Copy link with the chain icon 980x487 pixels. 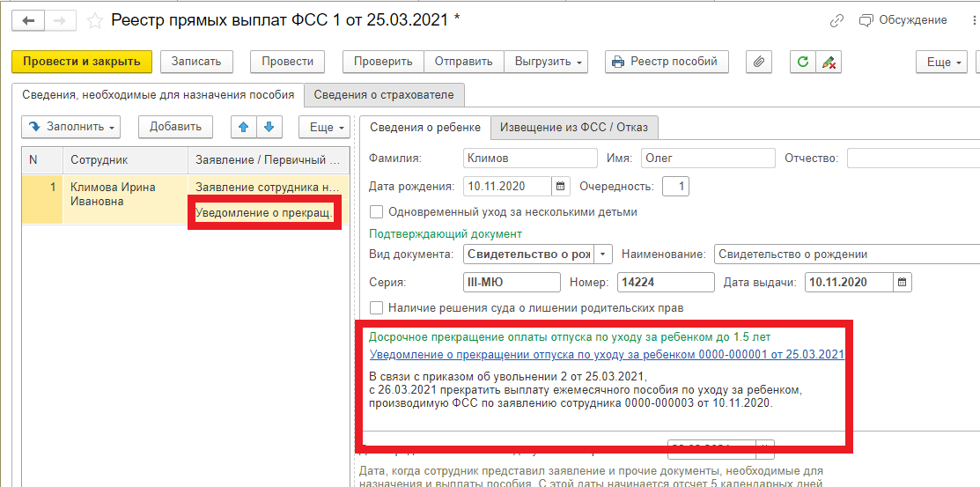point(836,20)
